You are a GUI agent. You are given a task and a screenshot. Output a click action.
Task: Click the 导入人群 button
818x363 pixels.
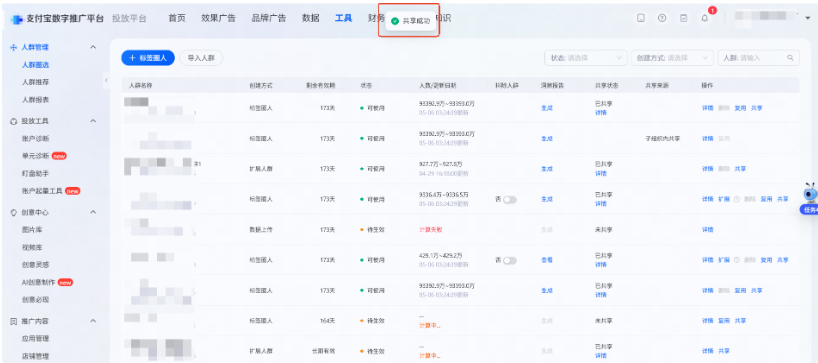(201, 58)
